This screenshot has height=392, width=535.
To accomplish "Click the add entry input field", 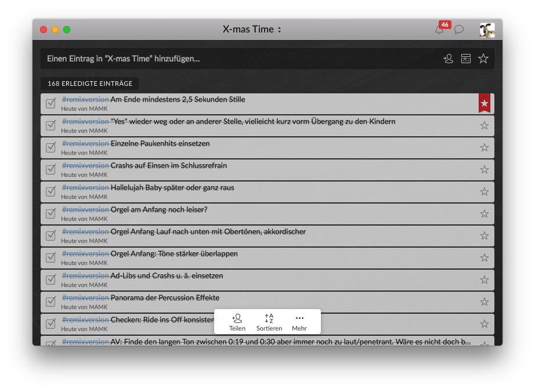I will coord(232,59).
